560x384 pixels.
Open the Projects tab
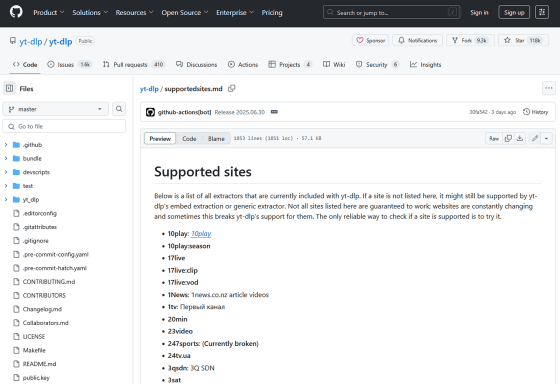290,65
